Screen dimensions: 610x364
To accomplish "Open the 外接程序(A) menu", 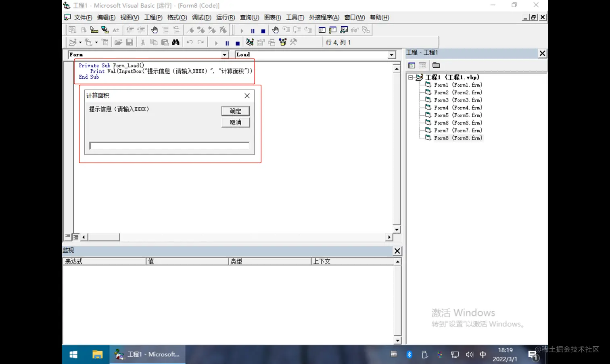I will [324, 17].
